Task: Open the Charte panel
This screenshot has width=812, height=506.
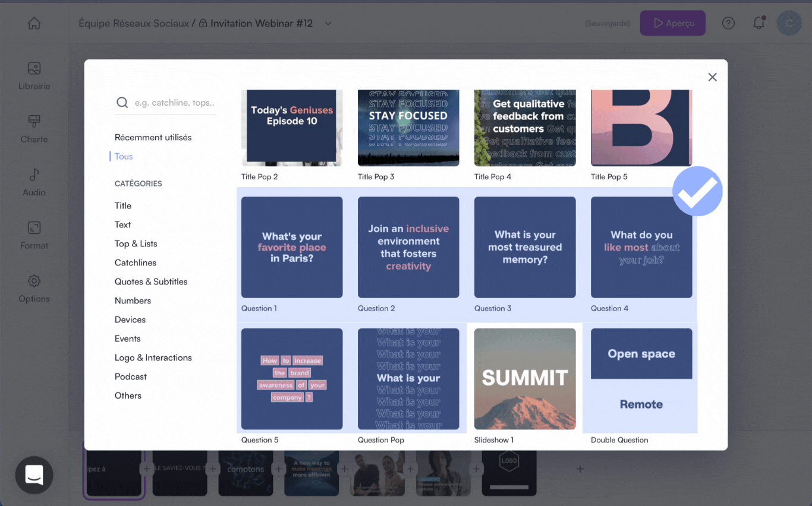Action: click(x=34, y=129)
